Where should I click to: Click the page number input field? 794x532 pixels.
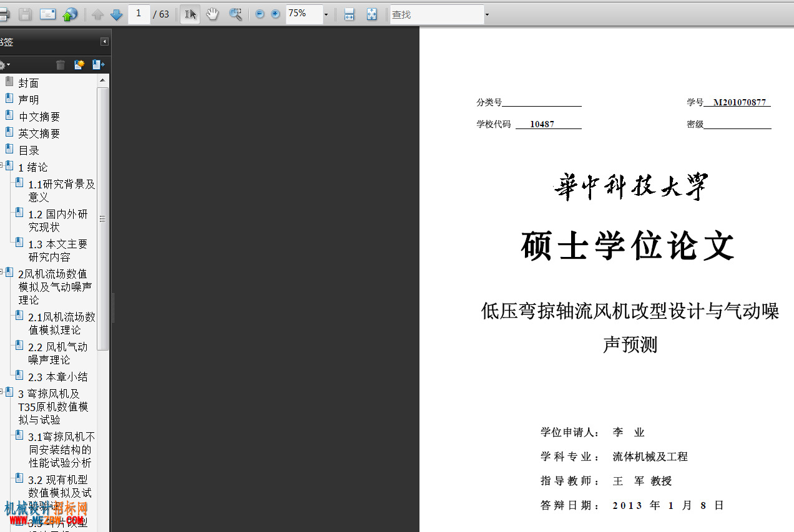139,14
